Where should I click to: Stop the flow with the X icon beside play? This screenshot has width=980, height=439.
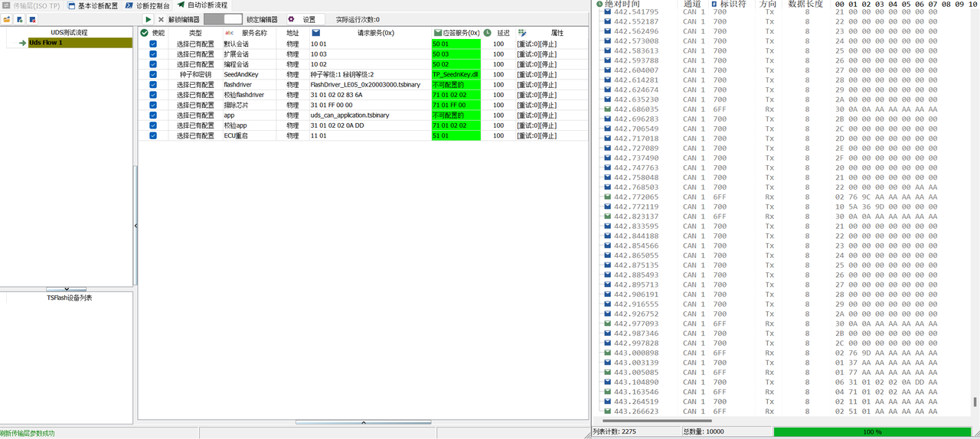coord(161,19)
